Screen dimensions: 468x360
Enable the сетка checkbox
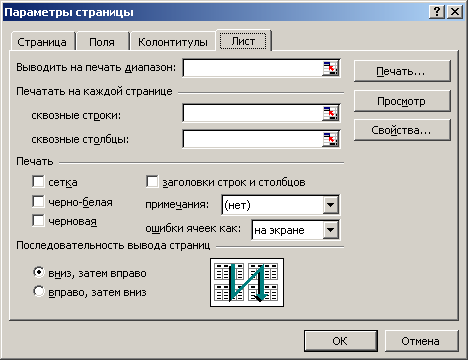(x=38, y=182)
